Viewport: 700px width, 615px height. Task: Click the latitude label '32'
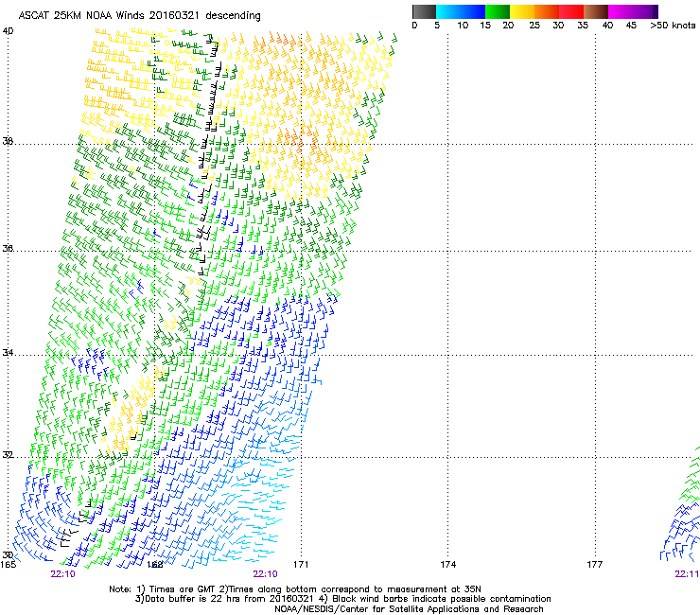pos(8,455)
